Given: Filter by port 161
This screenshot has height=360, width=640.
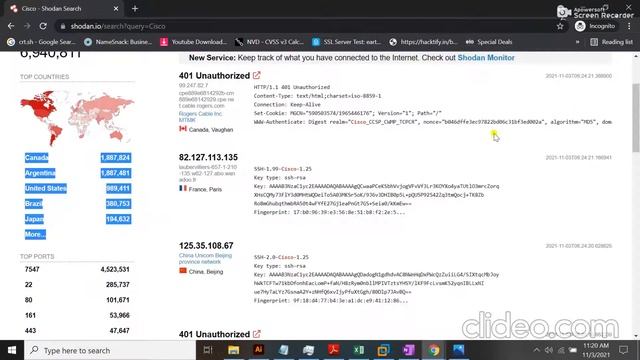Looking at the screenshot, I should click(30, 315).
